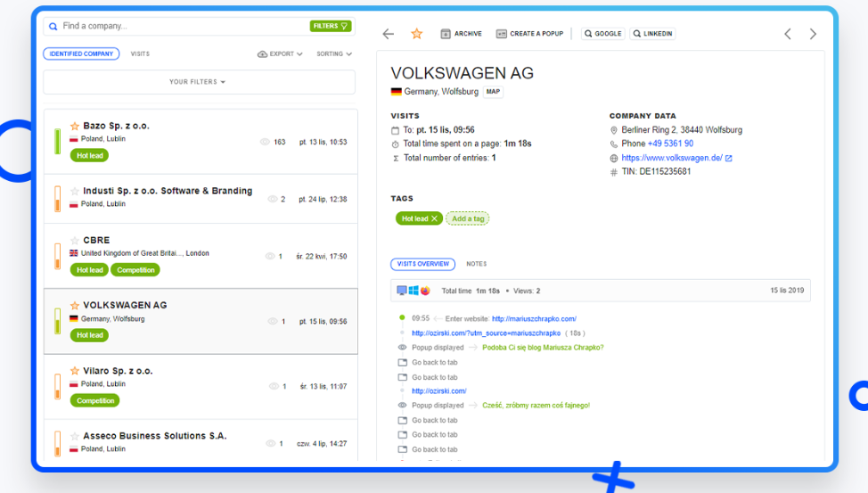This screenshot has height=493, width=868.
Task: Search company on Google
Action: [x=602, y=34]
